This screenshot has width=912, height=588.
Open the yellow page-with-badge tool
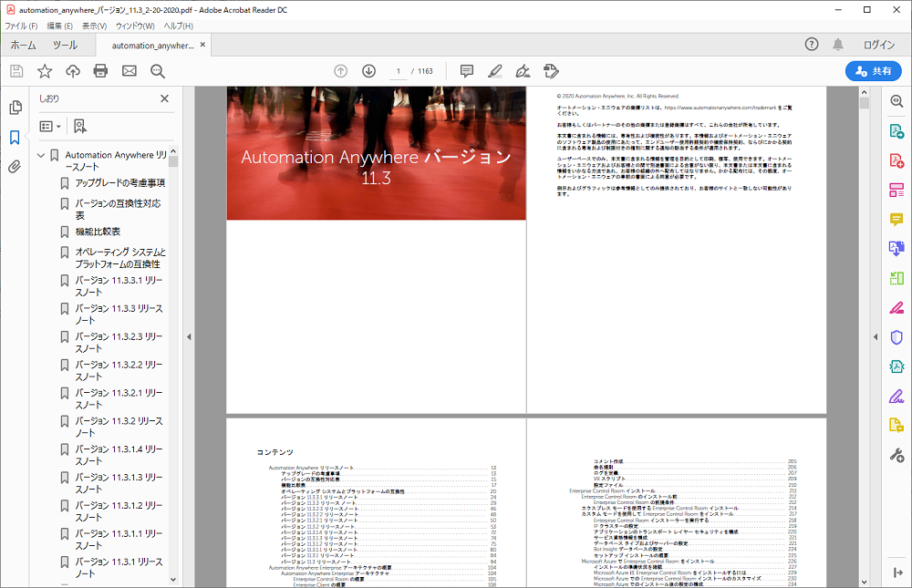click(x=896, y=425)
